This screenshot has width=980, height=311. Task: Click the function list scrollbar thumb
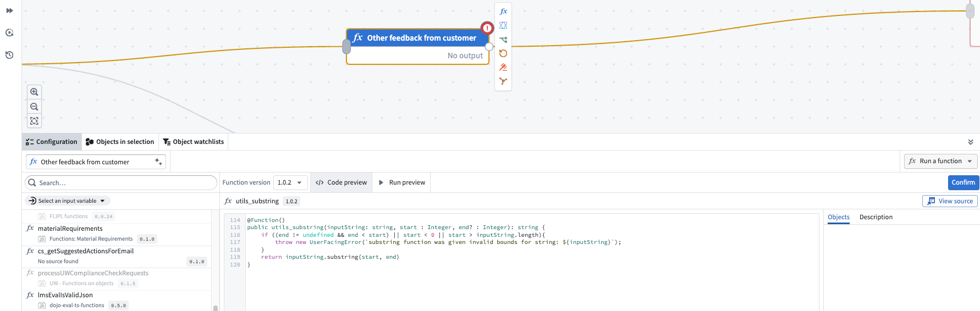tap(216, 308)
